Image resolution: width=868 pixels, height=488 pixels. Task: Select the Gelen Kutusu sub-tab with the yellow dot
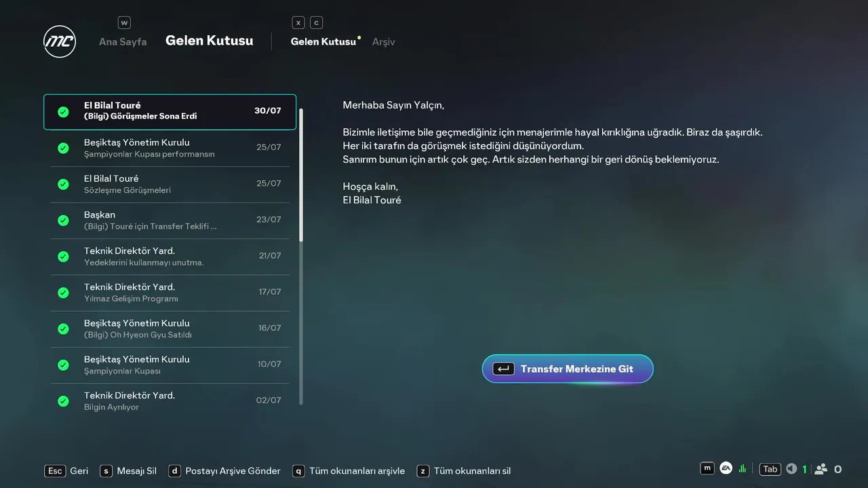(x=323, y=42)
